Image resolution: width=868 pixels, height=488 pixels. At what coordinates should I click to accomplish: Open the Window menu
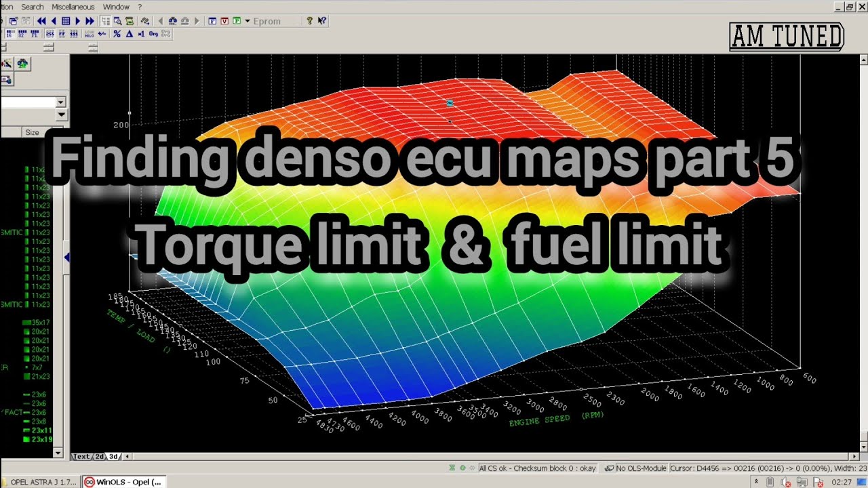coord(116,7)
